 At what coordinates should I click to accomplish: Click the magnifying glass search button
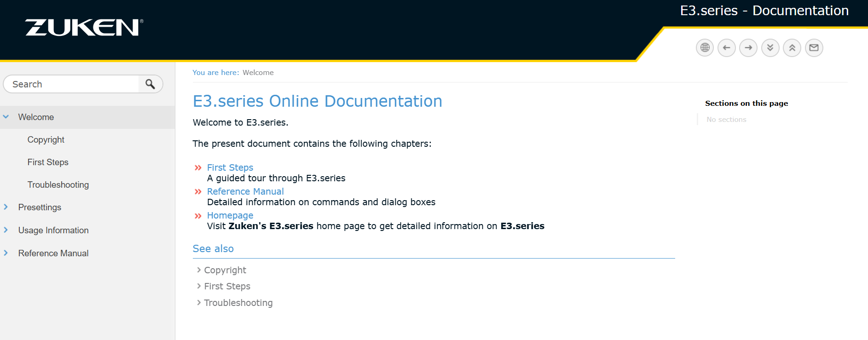(x=150, y=84)
